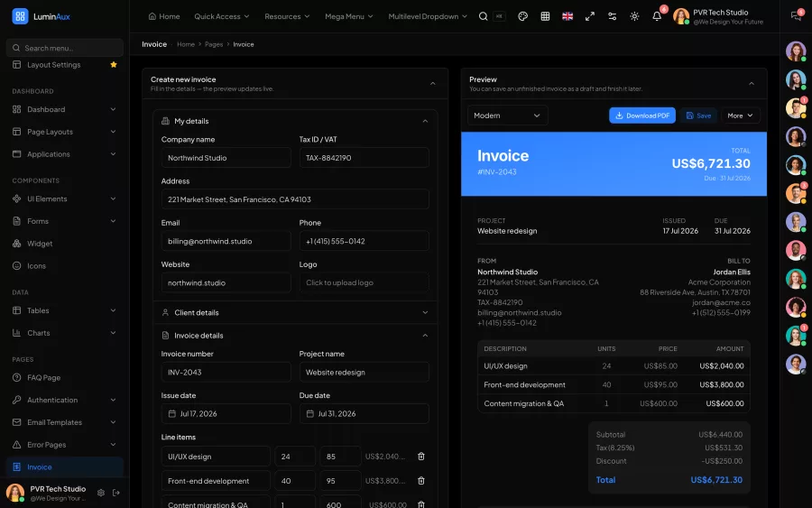Expand Applications in the sidebar
Viewport: 812px width, 508px height.
point(64,153)
